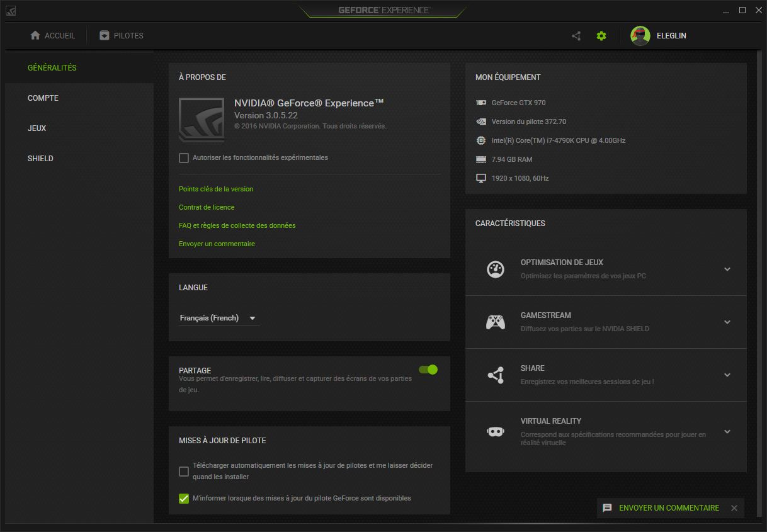Click the ELEGLIN profile avatar
Screen dimensions: 767x532
pyautogui.click(x=640, y=35)
